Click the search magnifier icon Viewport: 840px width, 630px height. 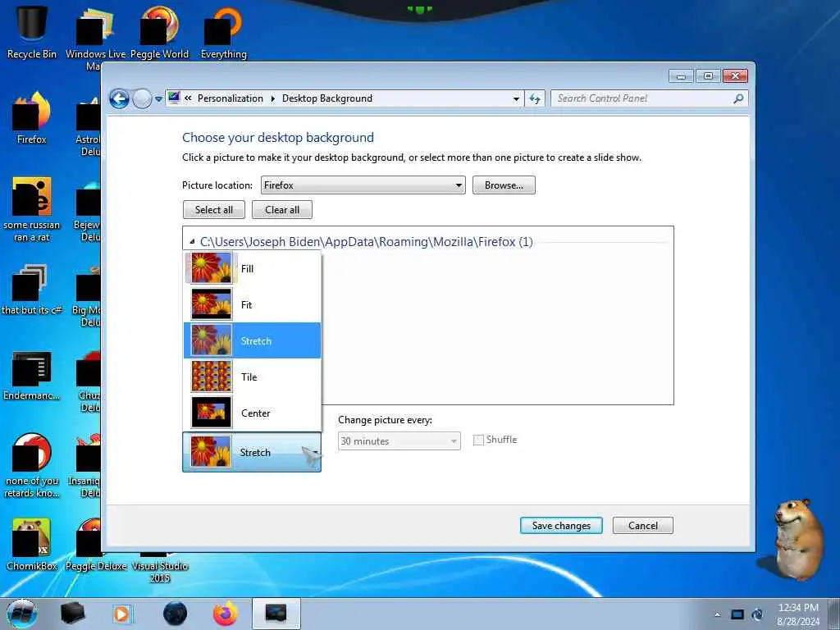click(738, 98)
